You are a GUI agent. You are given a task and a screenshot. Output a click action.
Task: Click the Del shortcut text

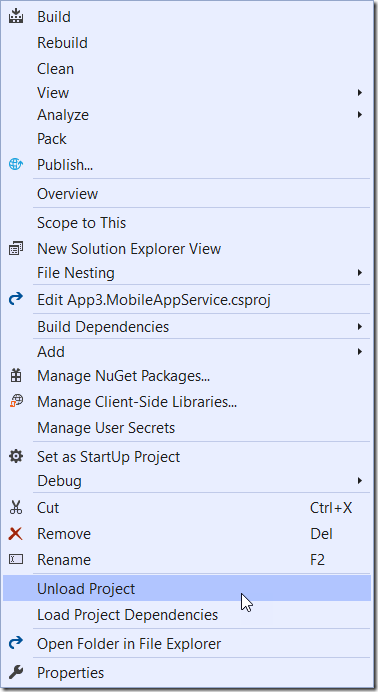(x=321, y=534)
